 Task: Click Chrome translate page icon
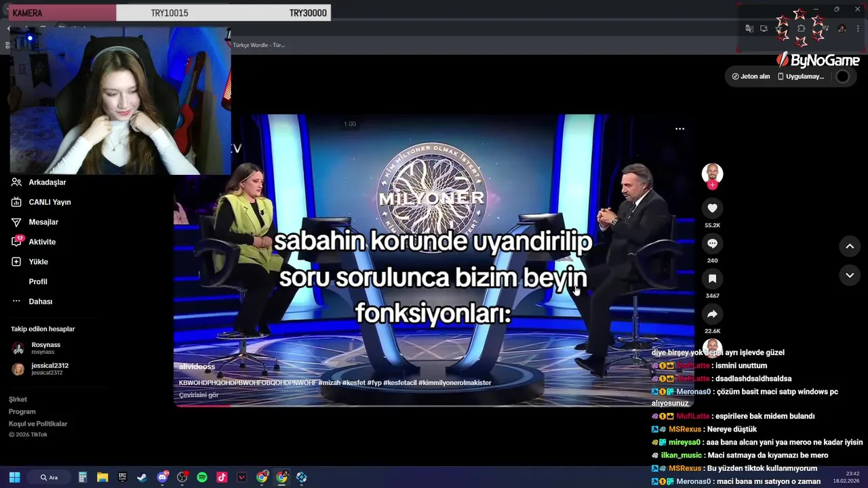pos(749,28)
